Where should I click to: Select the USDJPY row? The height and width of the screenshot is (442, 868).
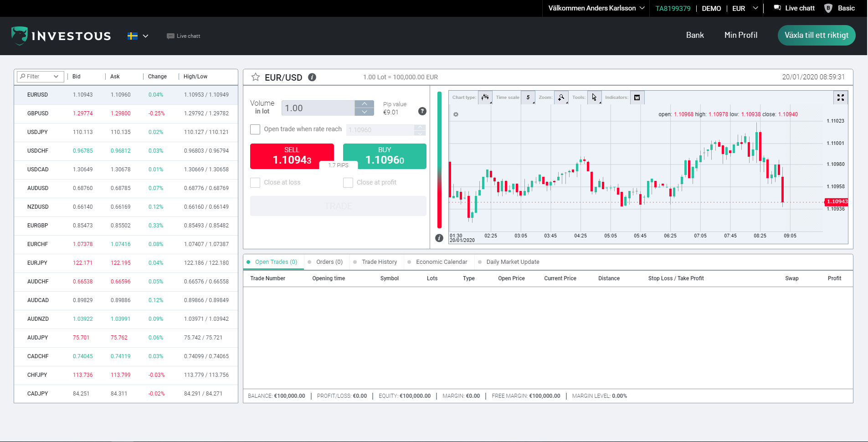(126, 132)
